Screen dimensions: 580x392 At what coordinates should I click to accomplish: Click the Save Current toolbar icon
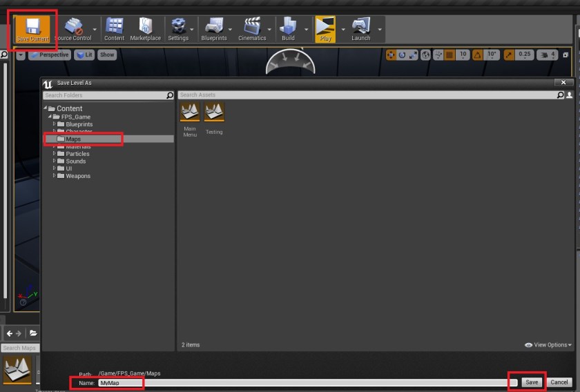(x=32, y=28)
